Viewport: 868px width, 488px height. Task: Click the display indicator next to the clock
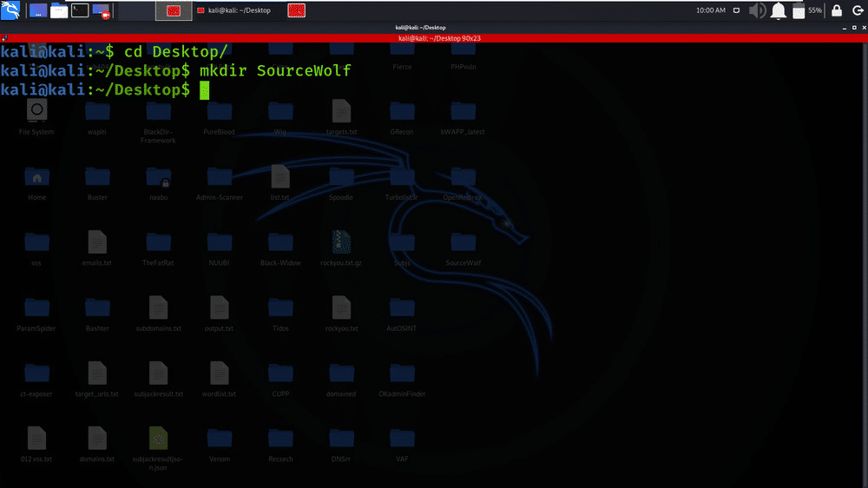(736, 10)
